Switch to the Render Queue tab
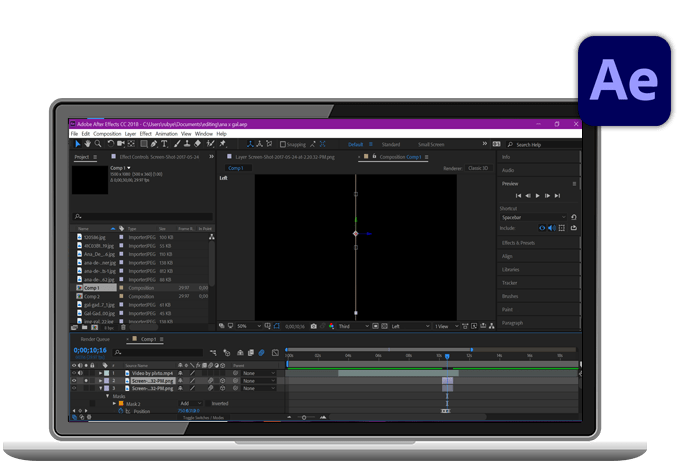 96,339
